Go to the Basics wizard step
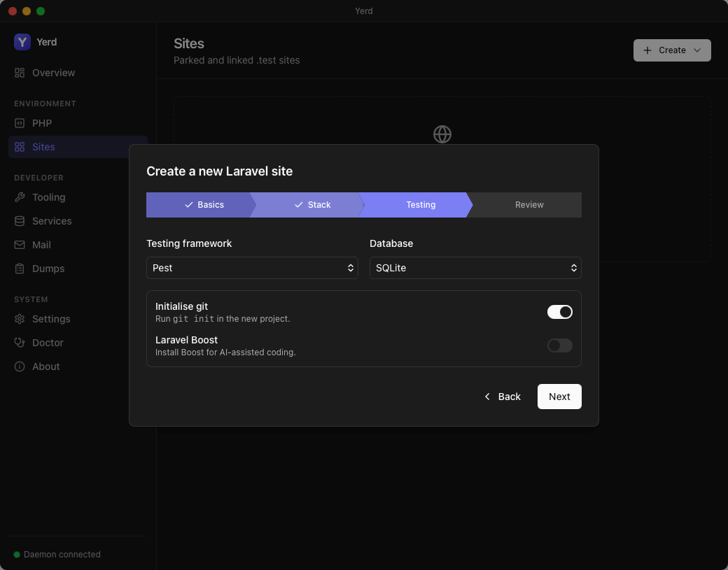The width and height of the screenshot is (728, 570). pyautogui.click(x=201, y=204)
